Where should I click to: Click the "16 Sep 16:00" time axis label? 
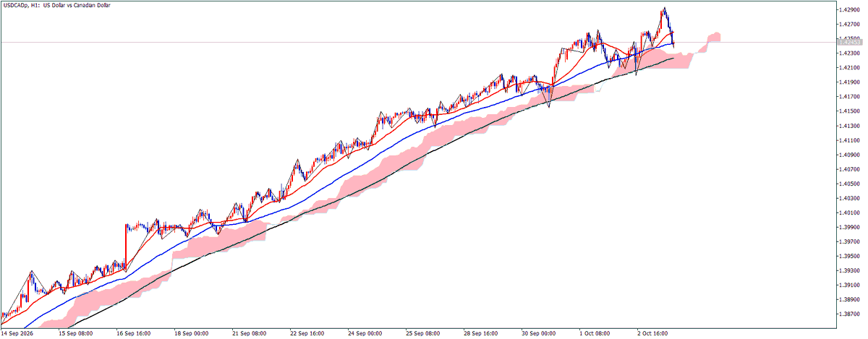click(x=133, y=334)
